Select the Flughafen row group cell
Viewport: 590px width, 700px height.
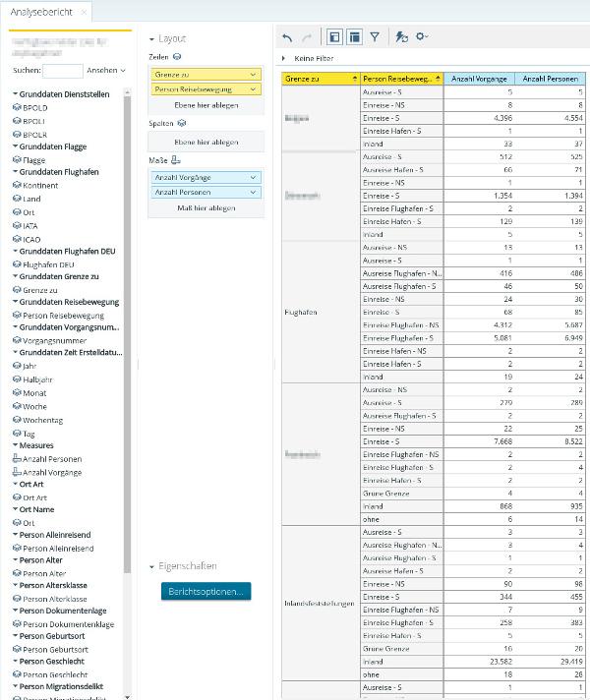coord(321,312)
